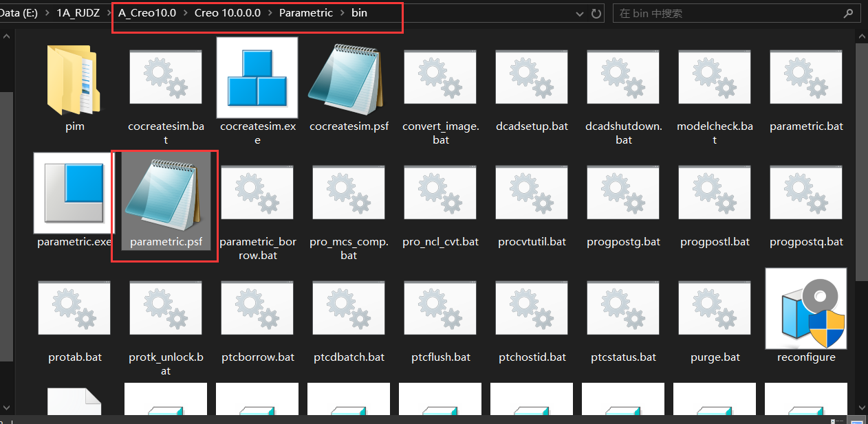Click the parametric.exe file name label
This screenshot has height=424, width=868.
(74, 242)
